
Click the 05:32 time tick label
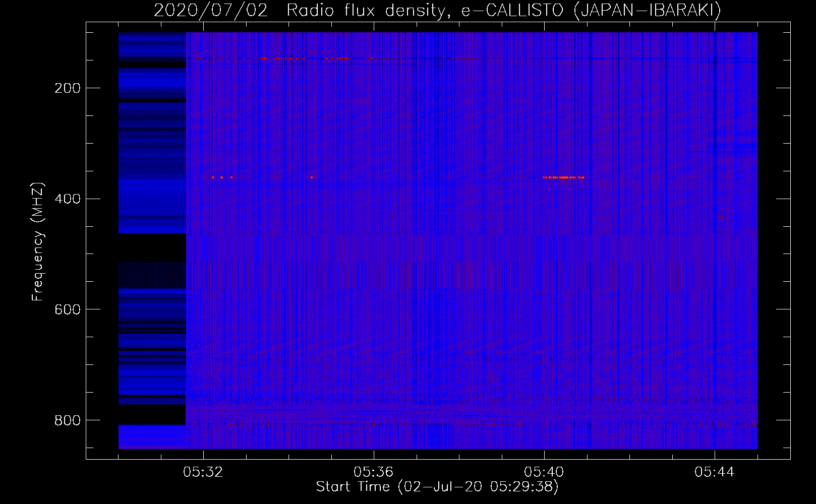[x=203, y=472]
